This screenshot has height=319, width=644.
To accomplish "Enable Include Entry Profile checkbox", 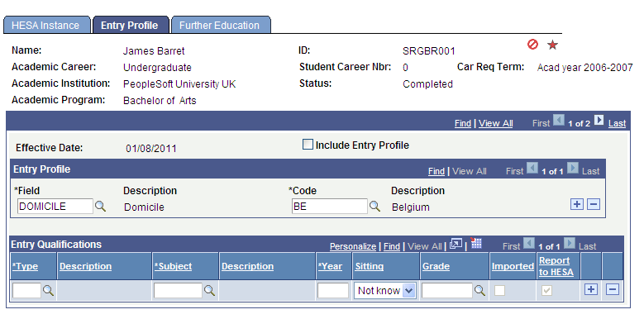I will click(308, 145).
